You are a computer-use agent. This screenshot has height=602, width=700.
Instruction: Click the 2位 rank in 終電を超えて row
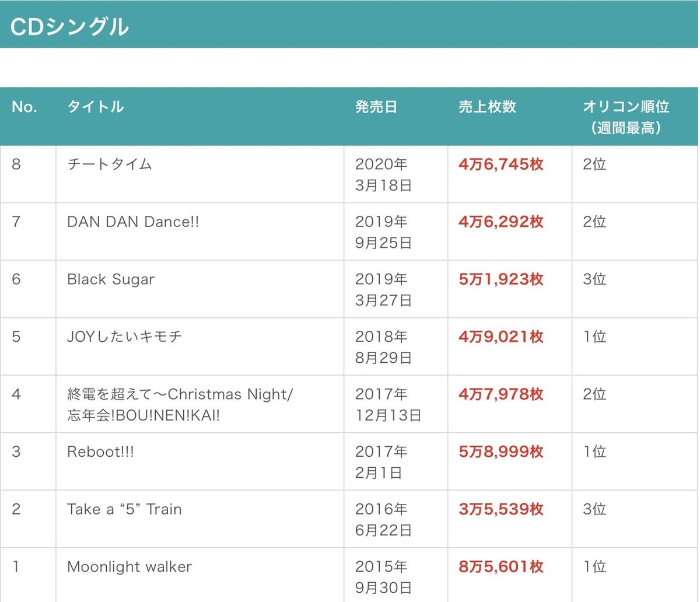(x=594, y=394)
